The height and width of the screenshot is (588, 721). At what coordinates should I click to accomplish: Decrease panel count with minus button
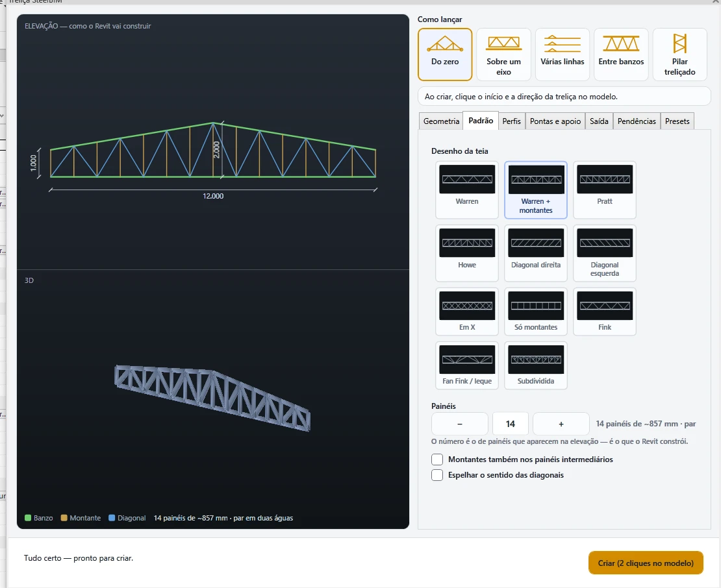[460, 424]
